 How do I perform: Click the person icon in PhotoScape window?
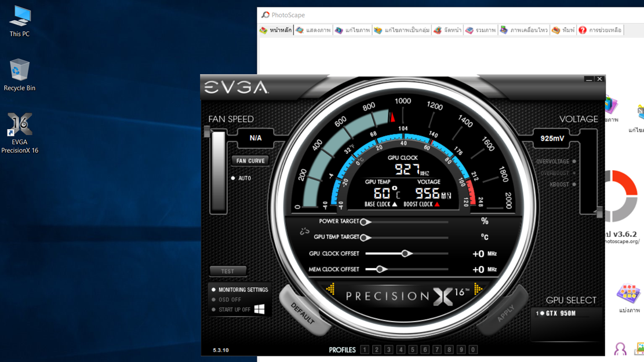click(620, 349)
